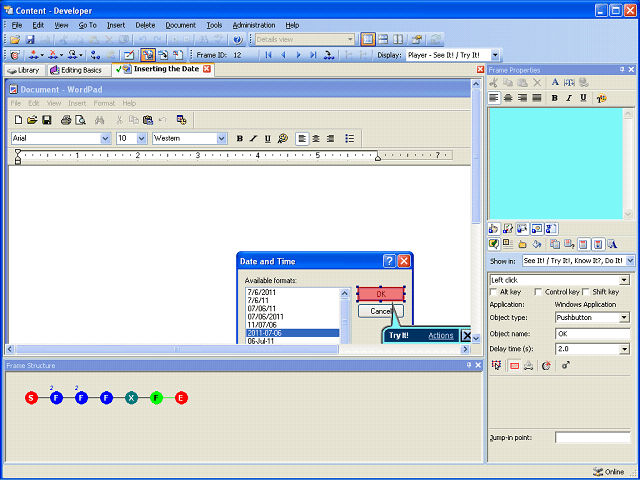Click the red target icon at the start of the second toolbar
Image resolution: width=640 pixels, height=480 pixels.
15,55
